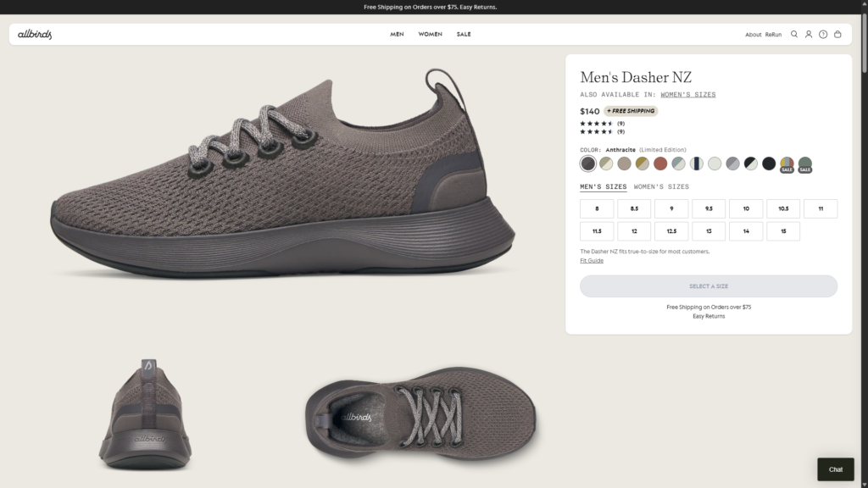The height and width of the screenshot is (488, 868).
Task: Switch to Women's Sizes tab
Action: pyautogui.click(x=661, y=186)
